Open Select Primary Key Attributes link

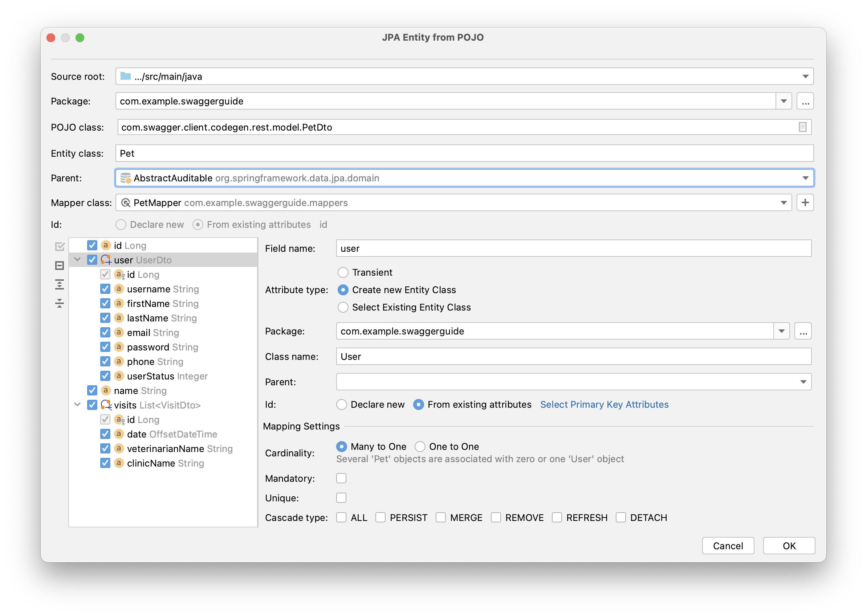(604, 404)
